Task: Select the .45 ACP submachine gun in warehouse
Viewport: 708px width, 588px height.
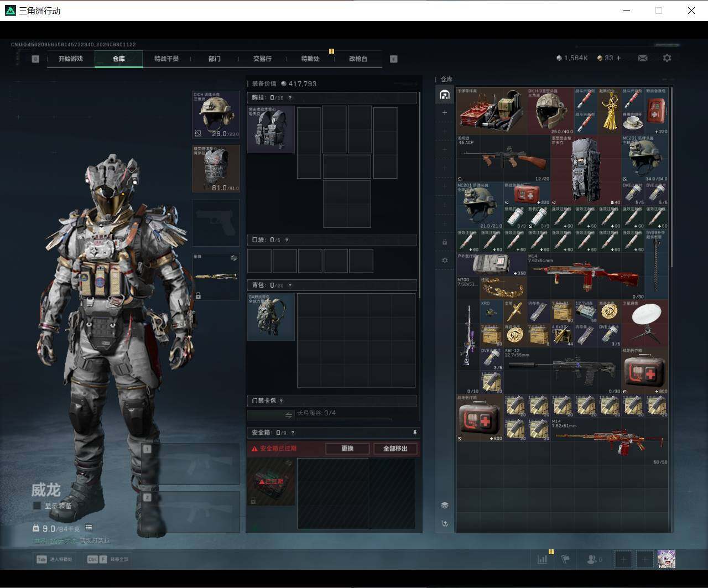Action: point(503,159)
